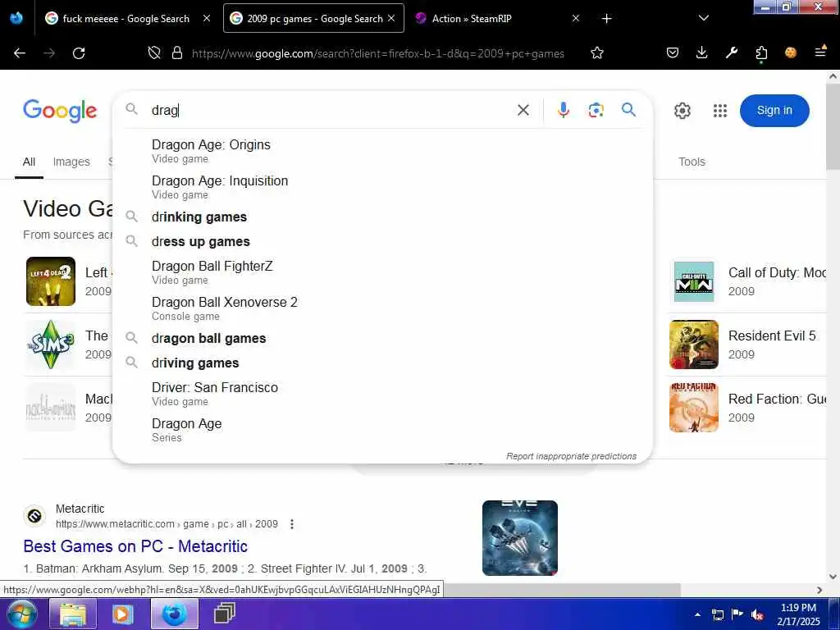Clear the search box with the X icon

[x=523, y=110]
